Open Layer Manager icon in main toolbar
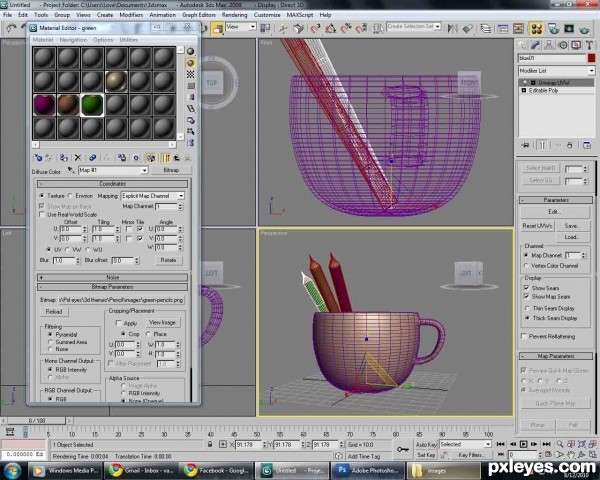Viewport: 600px width, 480px height. (486, 28)
